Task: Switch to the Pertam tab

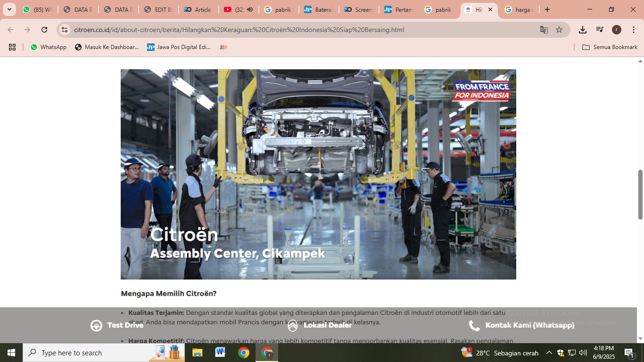Action: pyautogui.click(x=399, y=9)
